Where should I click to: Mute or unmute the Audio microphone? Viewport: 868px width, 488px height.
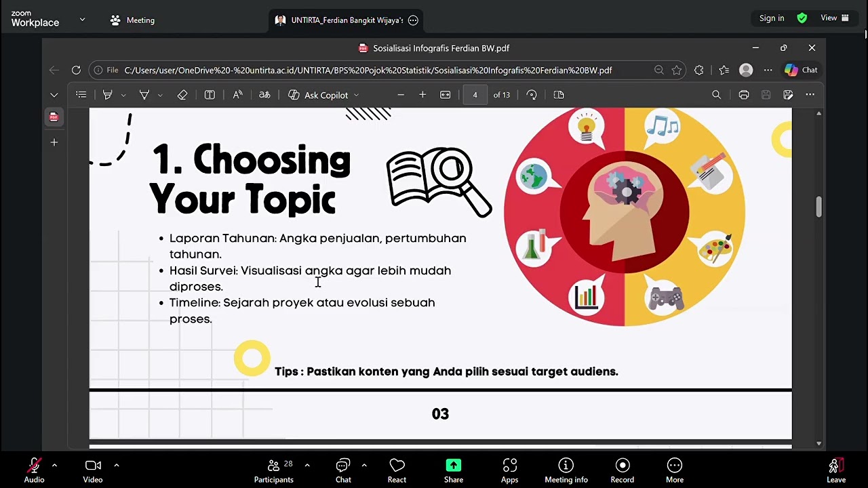34,470
